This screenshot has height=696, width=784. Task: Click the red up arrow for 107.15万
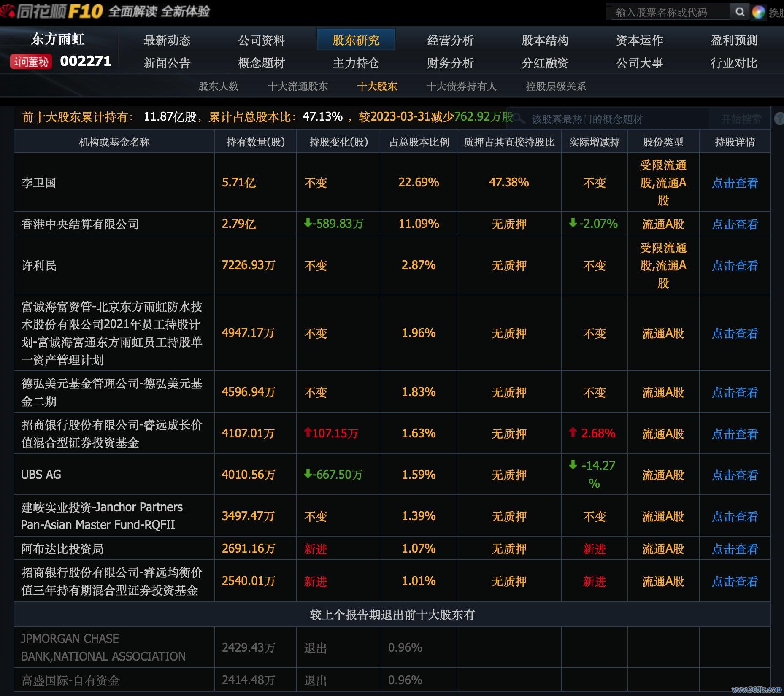click(308, 432)
